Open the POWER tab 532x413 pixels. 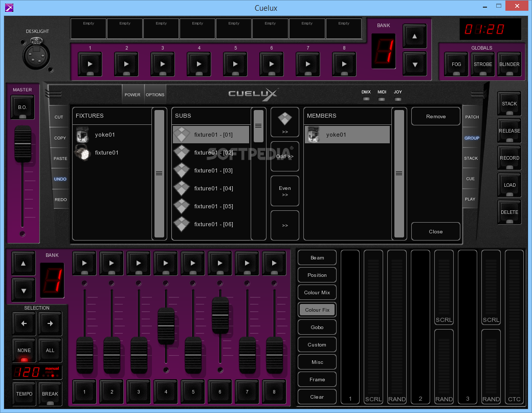click(132, 95)
